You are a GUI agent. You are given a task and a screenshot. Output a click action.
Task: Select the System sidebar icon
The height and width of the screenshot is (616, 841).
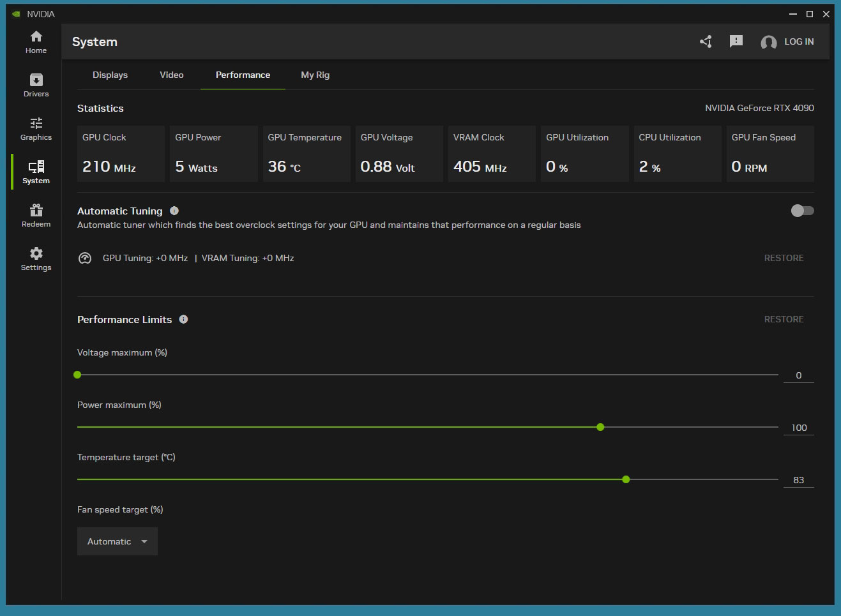pos(36,167)
